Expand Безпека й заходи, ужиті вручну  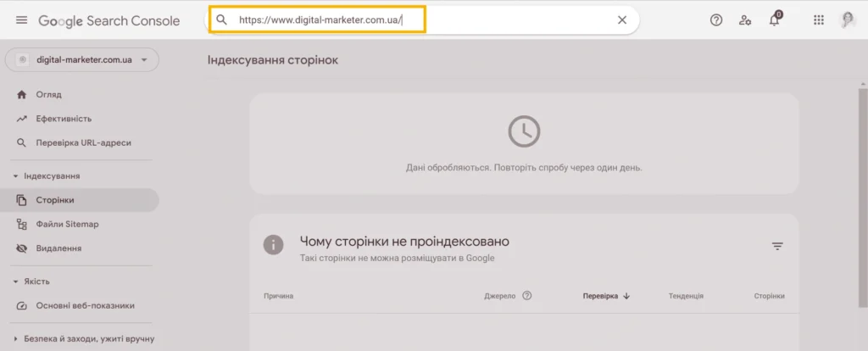click(84, 339)
